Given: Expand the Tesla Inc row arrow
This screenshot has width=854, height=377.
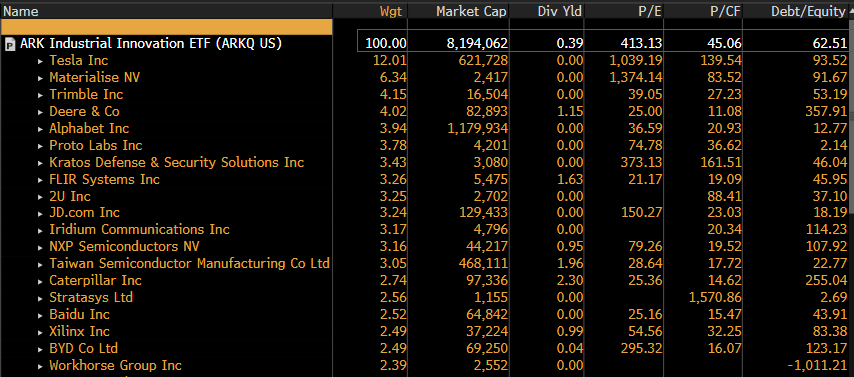Looking at the screenshot, I should pyautogui.click(x=40, y=62).
